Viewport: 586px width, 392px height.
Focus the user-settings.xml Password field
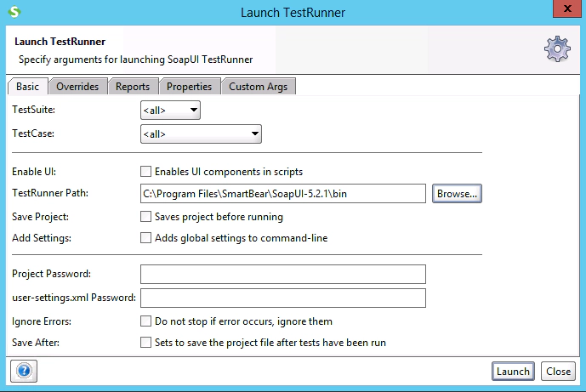[283, 298]
